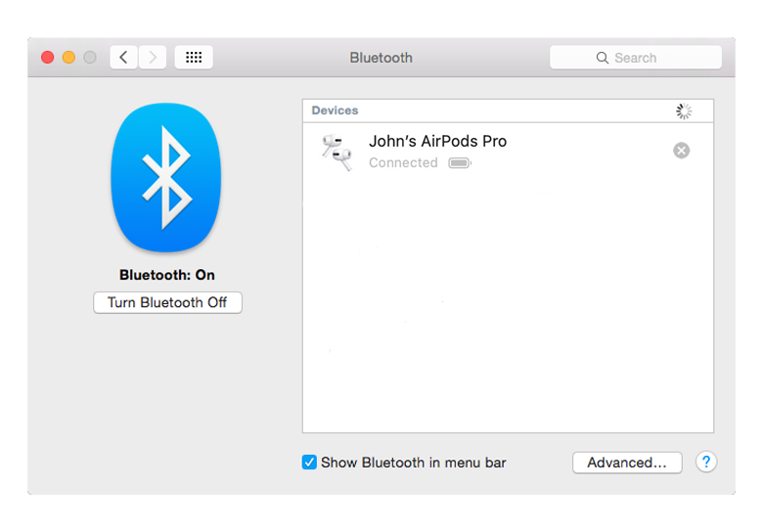Viewport: 763px width, 532px height.
Task: Go forward using the right chevron
Action: [x=153, y=58]
